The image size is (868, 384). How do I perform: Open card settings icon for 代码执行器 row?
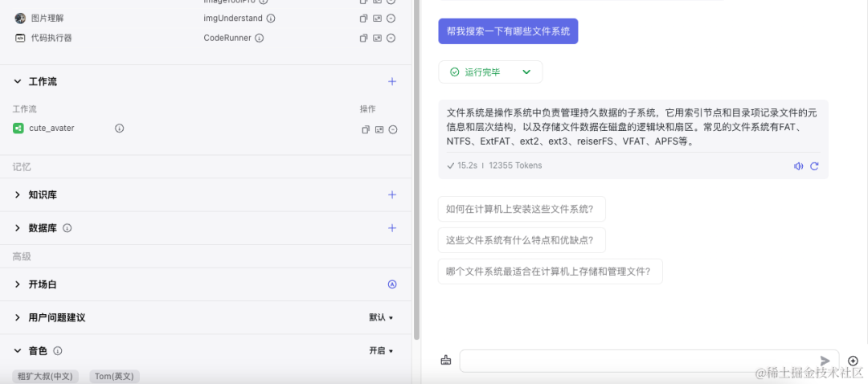[377, 39]
